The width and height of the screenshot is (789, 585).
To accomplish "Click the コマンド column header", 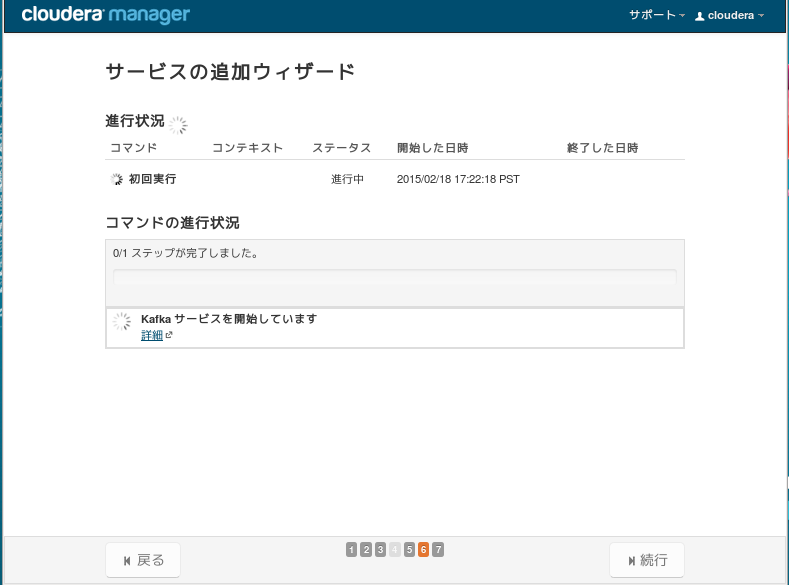I will [x=134, y=148].
